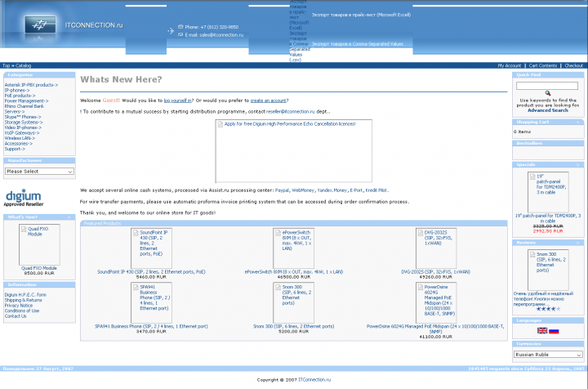Click the Quick Find search magnifier icon
This screenshot has height=389, width=588.
pos(548,93)
